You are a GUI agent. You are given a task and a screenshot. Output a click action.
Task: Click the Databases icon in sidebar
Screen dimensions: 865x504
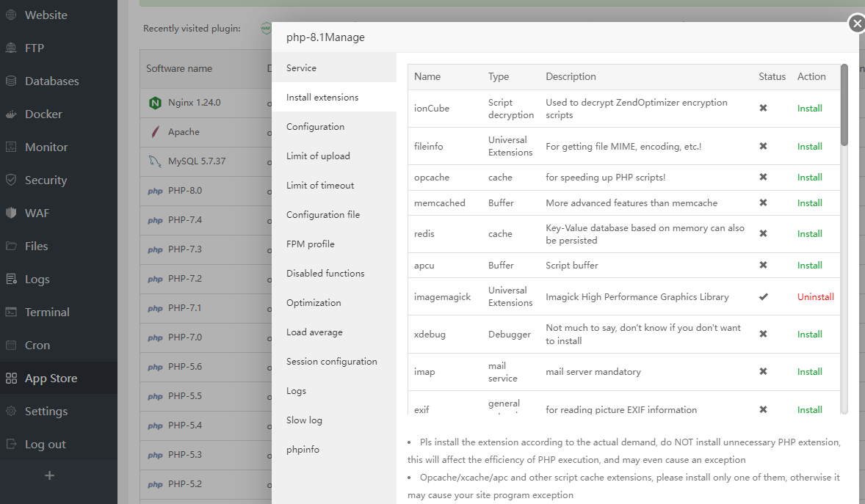click(11, 81)
